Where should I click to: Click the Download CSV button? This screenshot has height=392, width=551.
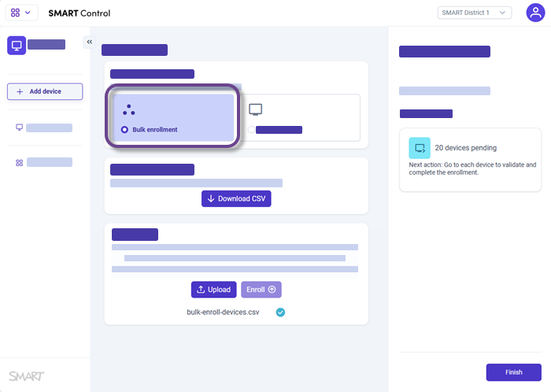(236, 199)
